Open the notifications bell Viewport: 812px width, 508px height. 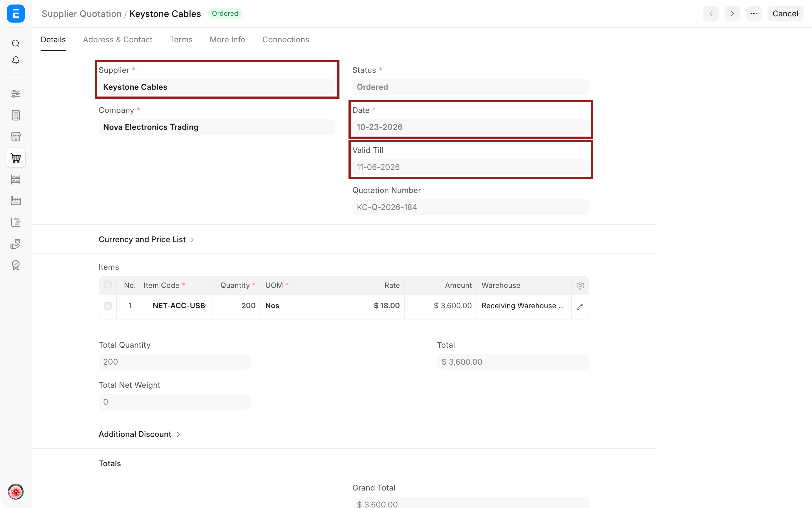point(16,60)
